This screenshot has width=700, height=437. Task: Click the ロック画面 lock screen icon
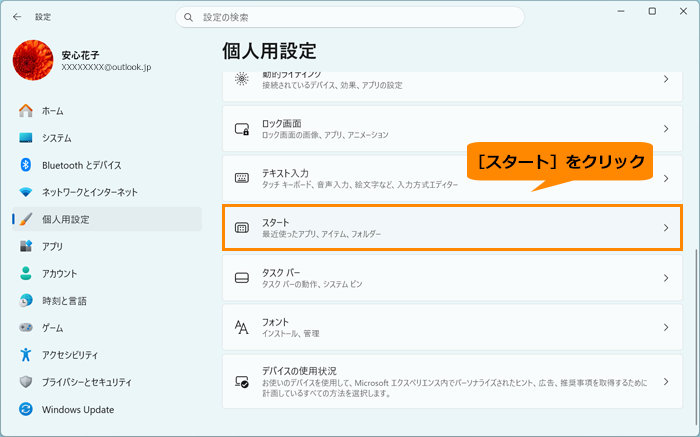[242, 129]
